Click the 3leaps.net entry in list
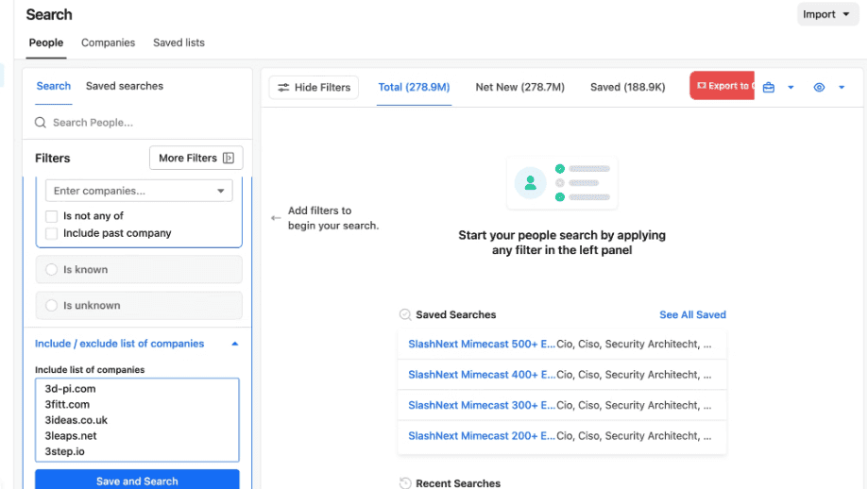Screen dimensions: 868x489 (71, 436)
